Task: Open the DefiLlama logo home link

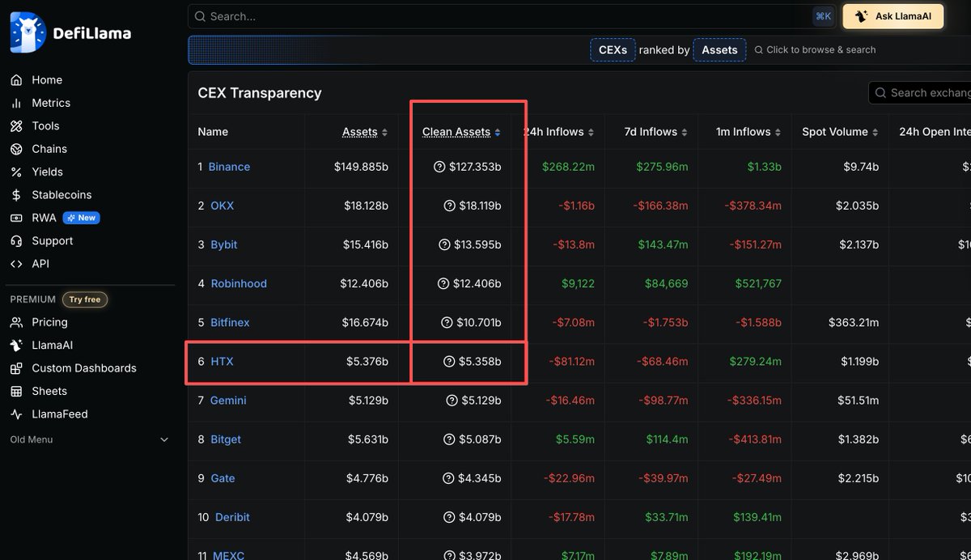Action: click(70, 32)
